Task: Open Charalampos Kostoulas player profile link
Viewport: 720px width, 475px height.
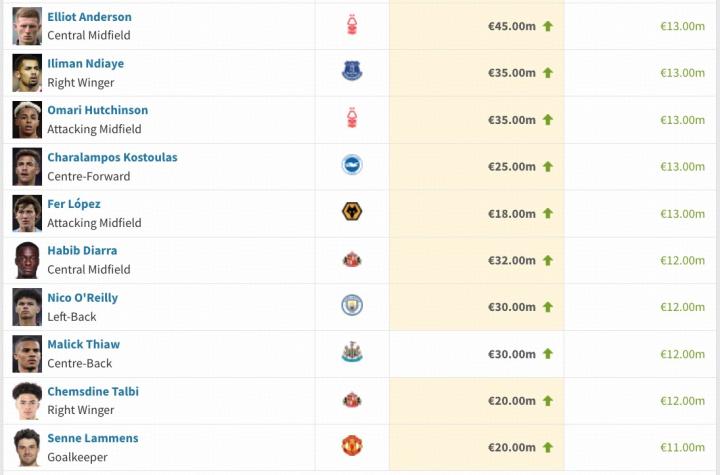Action: (x=112, y=157)
